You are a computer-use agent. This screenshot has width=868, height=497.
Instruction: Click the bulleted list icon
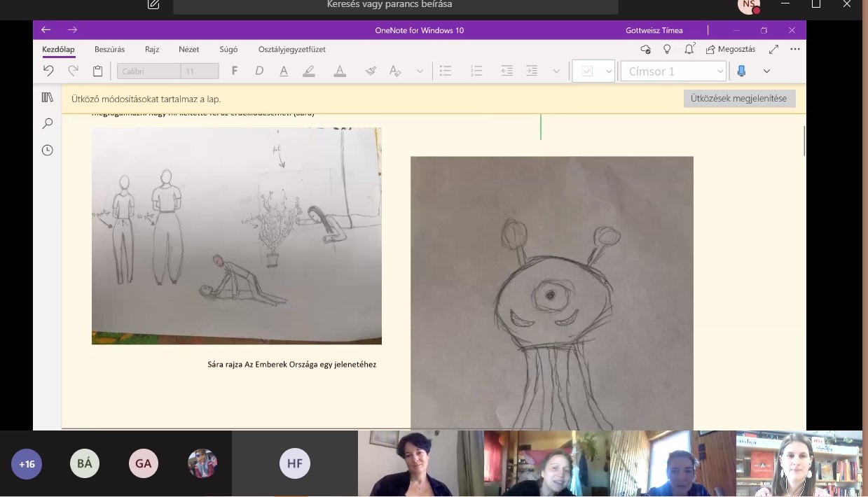[x=445, y=71]
